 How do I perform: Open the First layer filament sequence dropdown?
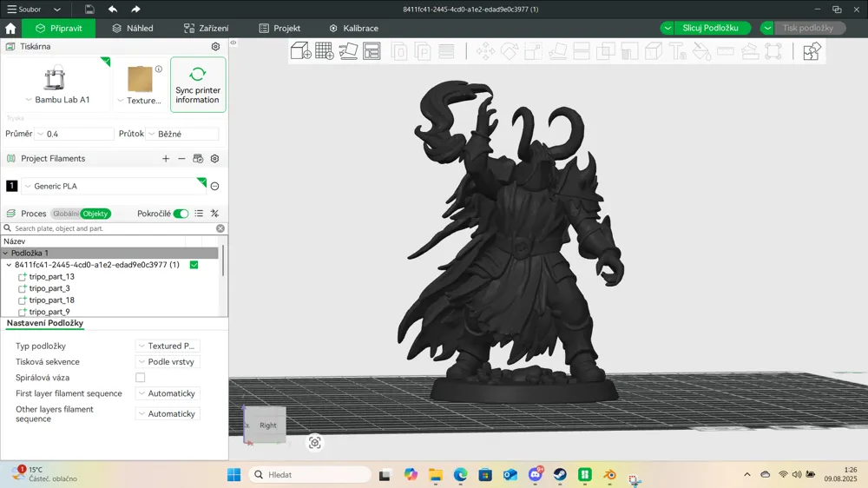pyautogui.click(x=168, y=393)
